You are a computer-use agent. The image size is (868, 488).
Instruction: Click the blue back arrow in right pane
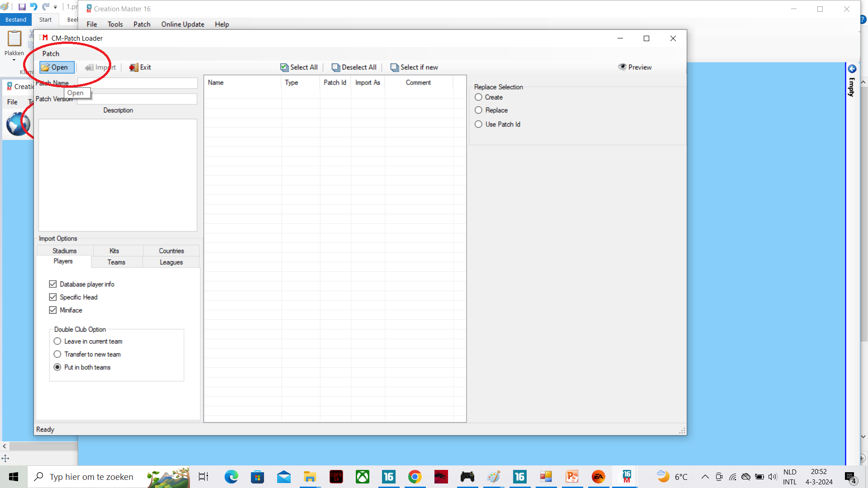(852, 69)
